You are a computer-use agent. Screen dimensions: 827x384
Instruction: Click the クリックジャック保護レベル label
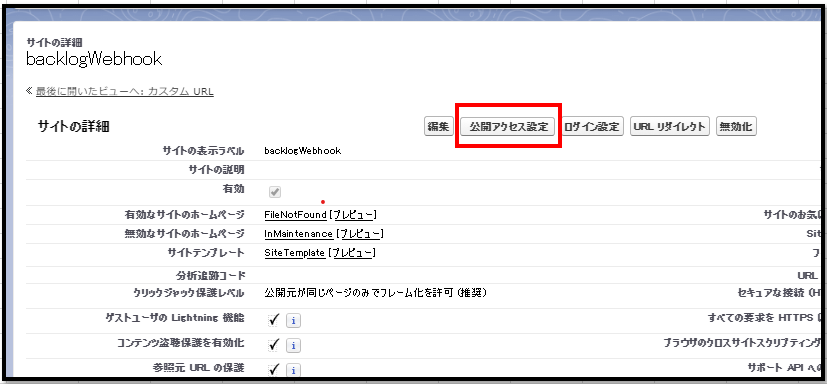coord(189,292)
